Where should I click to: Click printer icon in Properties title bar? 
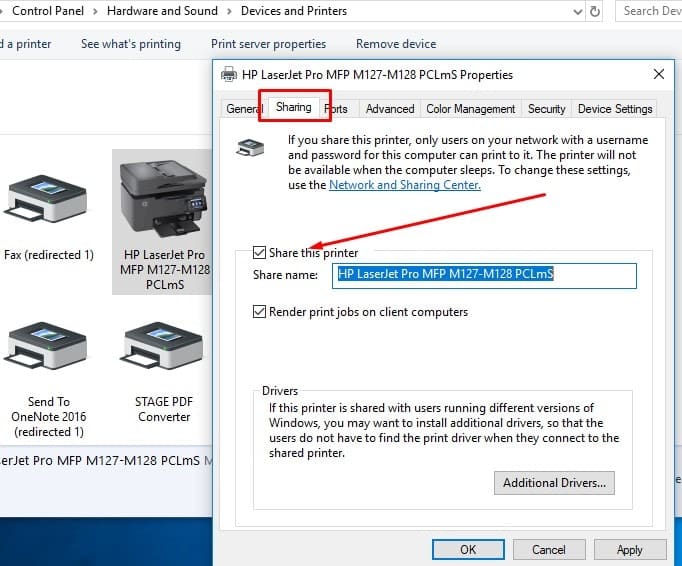point(229,75)
